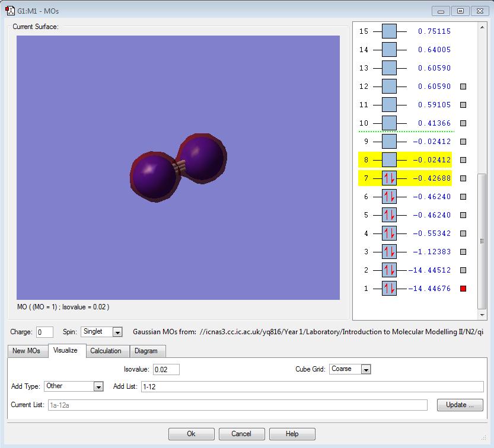Click the Isovalue input field

(x=166, y=369)
